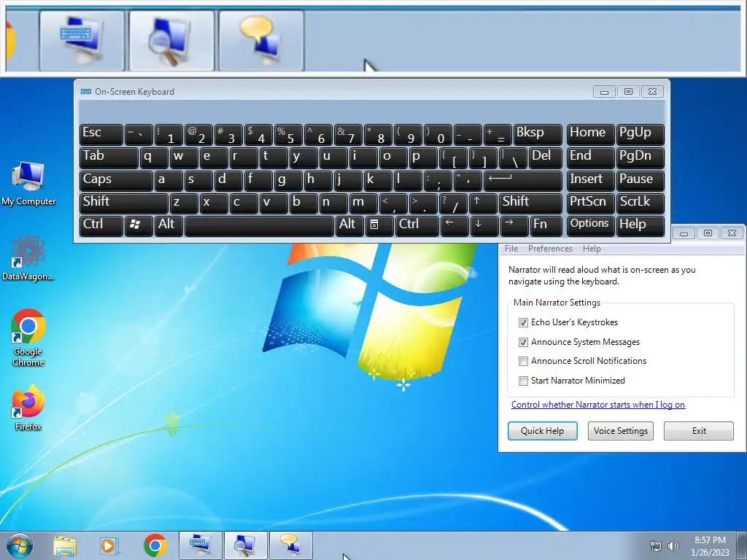Screen dimensions: 747x560
Task: Switch to Narrator taskbar button
Action: [x=290, y=545]
